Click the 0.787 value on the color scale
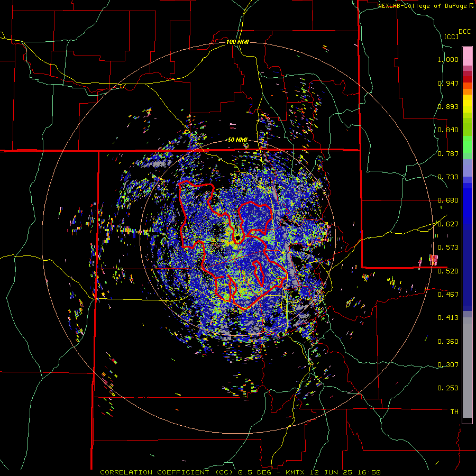This screenshot has width=476, height=476. click(x=448, y=153)
